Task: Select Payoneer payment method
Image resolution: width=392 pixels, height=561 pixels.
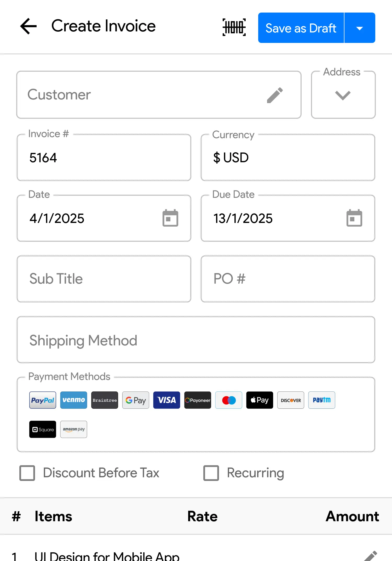Action: 198,400
